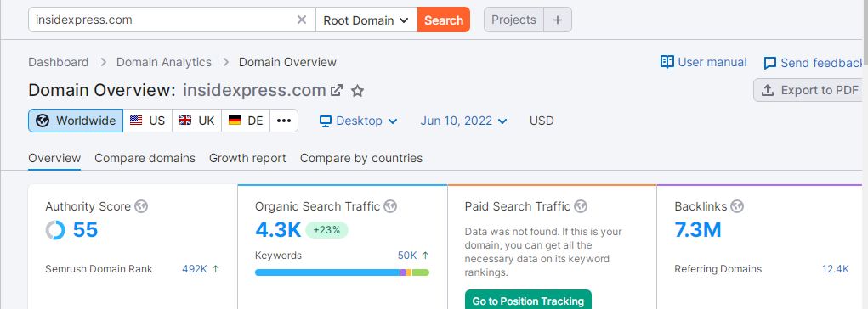Show more country databases
The image size is (868, 309).
coord(284,121)
